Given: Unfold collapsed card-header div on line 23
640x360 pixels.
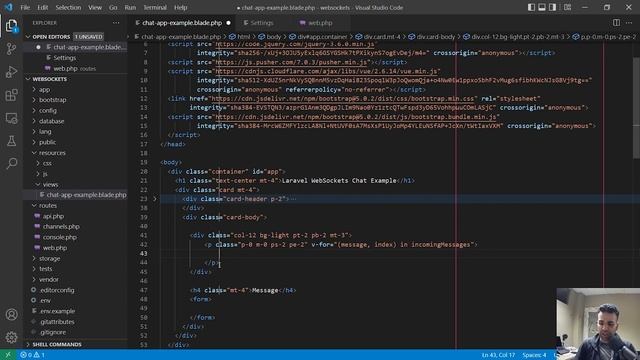Looking at the screenshot, I should pyautogui.click(x=155, y=199).
